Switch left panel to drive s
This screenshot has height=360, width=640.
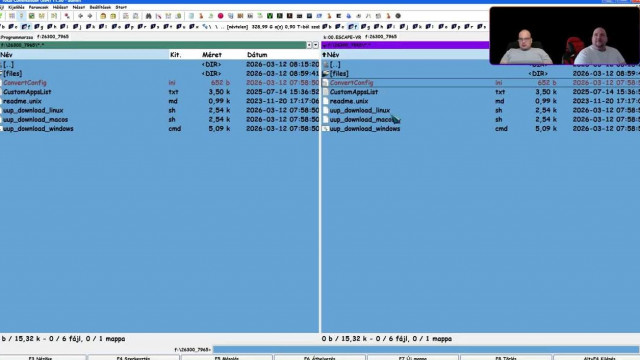tap(154, 27)
